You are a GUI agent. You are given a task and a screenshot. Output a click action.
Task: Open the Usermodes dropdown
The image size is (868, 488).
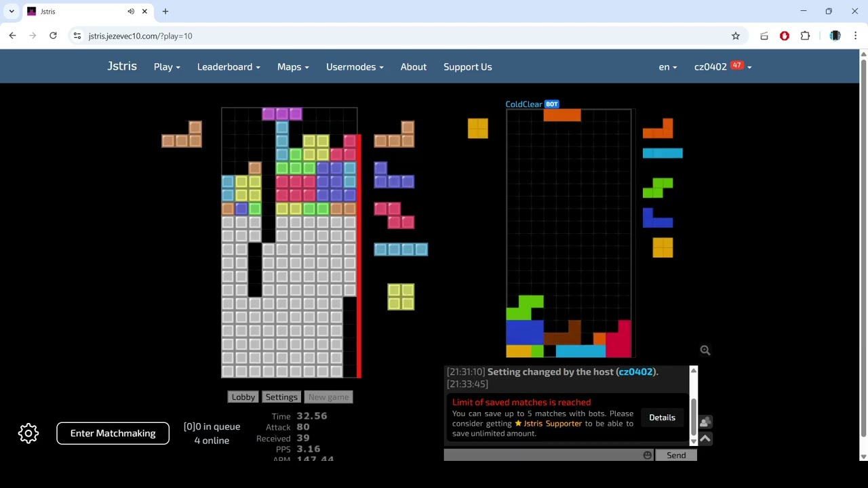pos(355,66)
